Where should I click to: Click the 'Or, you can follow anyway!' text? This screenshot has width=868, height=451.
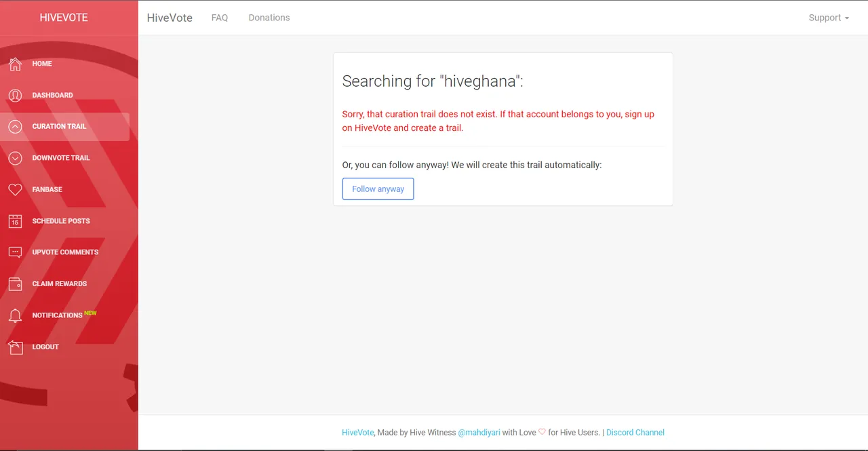(x=472, y=165)
